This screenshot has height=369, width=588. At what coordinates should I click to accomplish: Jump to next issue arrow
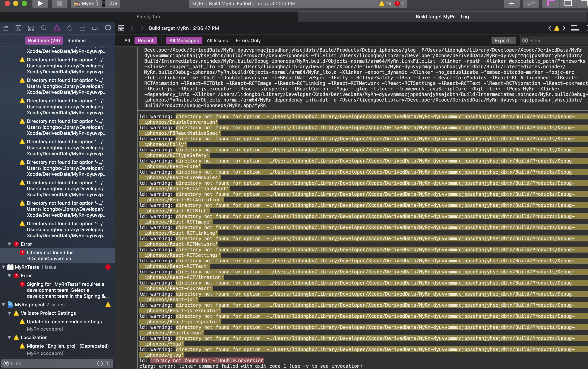(564, 28)
